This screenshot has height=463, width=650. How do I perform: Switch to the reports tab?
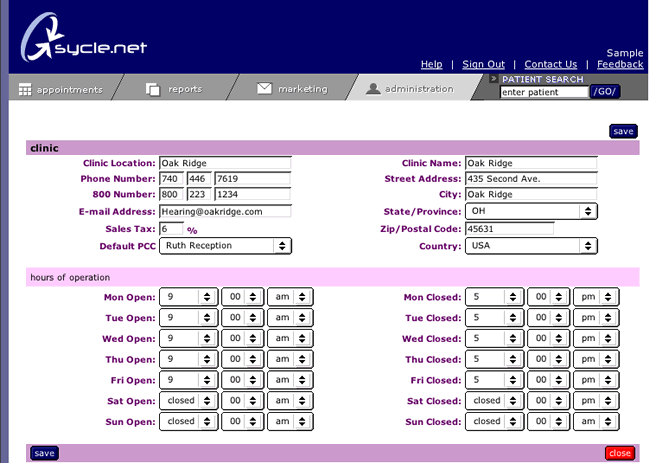pyautogui.click(x=184, y=89)
